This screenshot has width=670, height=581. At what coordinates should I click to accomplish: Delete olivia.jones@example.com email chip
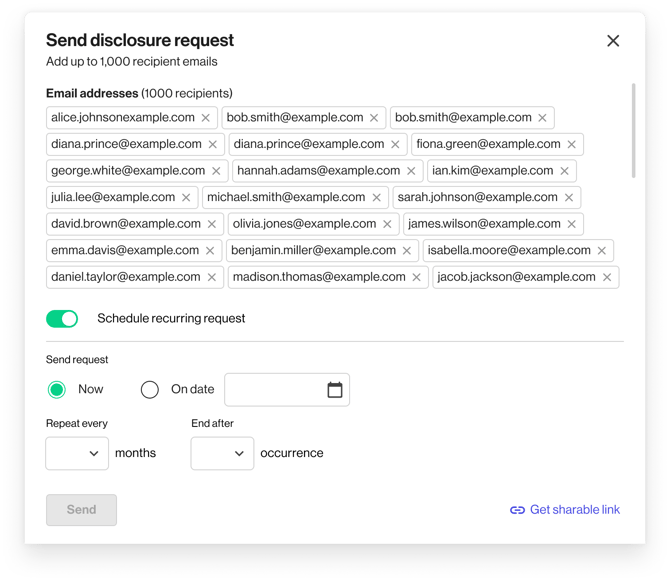tap(387, 224)
